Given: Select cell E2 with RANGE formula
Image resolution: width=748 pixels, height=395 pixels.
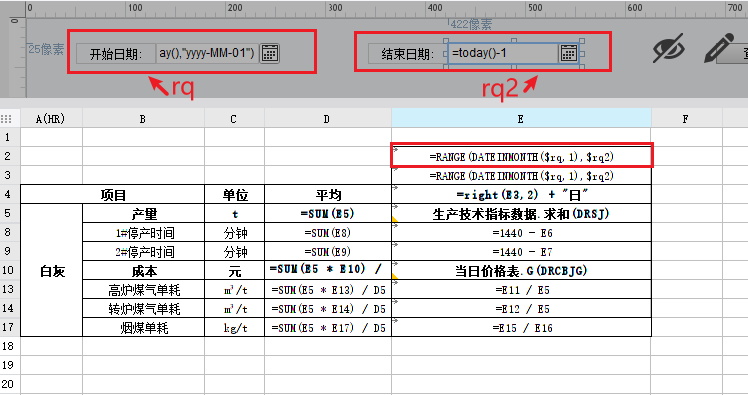Looking at the screenshot, I should 521,156.
